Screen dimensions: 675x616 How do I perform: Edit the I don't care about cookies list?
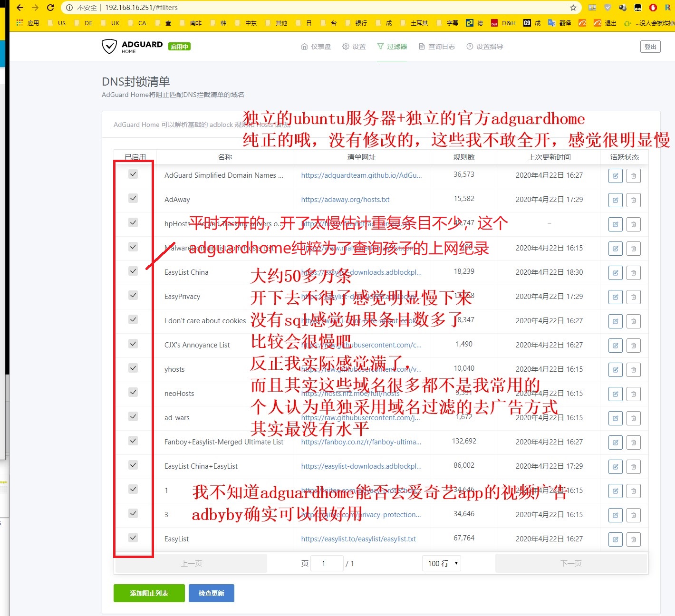(616, 321)
